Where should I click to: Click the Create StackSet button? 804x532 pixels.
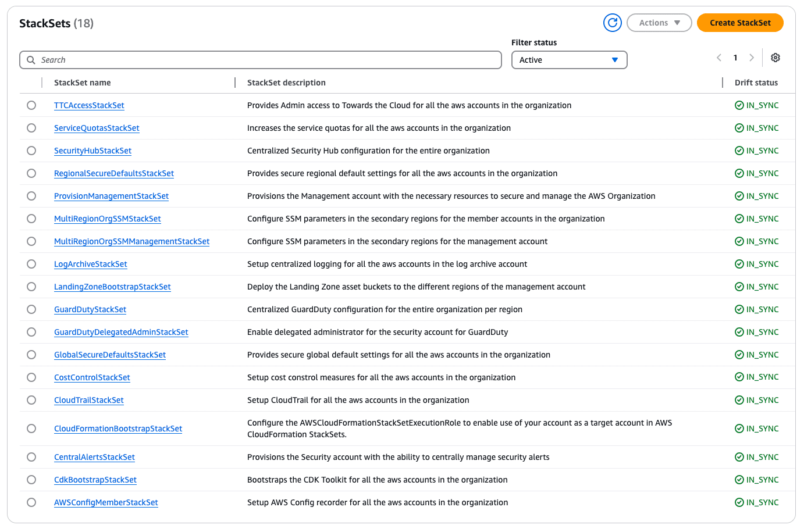[740, 23]
